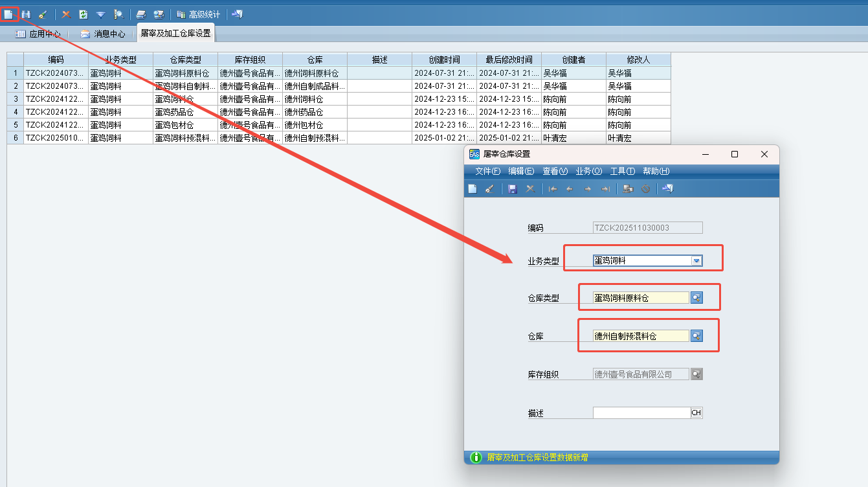Click the 描述 text input field
868x487 pixels.
pos(641,413)
